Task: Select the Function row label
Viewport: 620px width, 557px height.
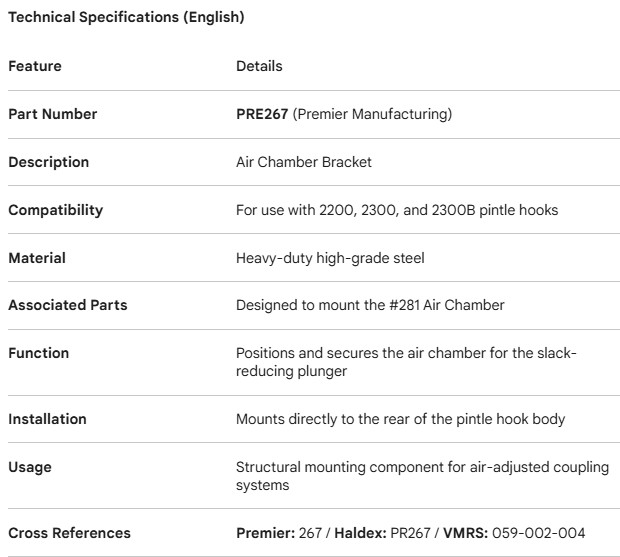Action: coord(39,353)
